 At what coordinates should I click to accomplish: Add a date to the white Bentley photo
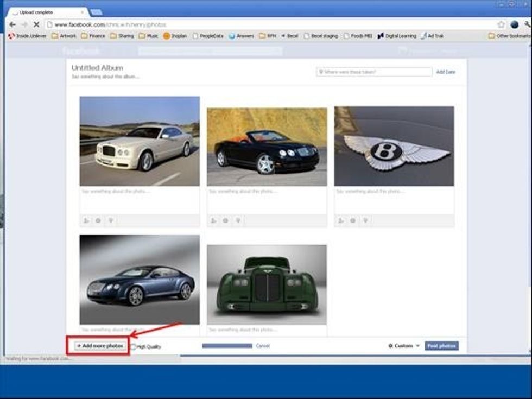[98, 220]
